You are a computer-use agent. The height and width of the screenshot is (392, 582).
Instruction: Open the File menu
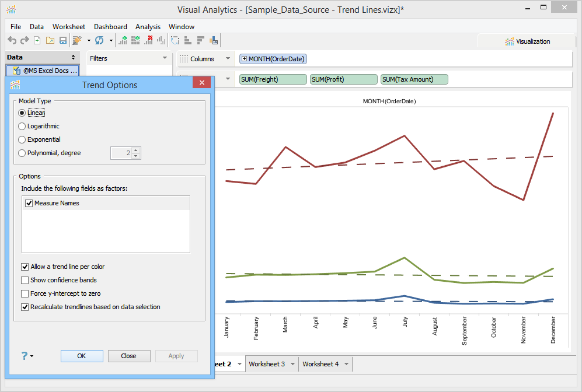[16, 27]
